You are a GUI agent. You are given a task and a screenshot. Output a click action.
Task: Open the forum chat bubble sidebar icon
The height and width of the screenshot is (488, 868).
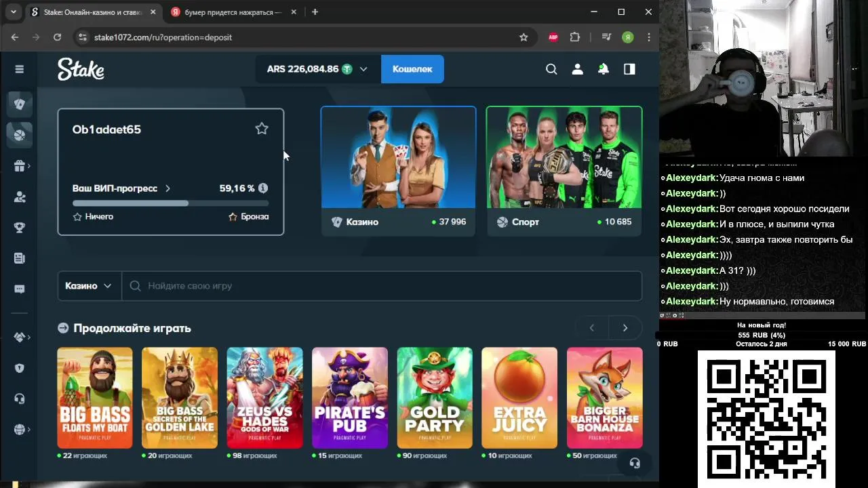click(19, 289)
